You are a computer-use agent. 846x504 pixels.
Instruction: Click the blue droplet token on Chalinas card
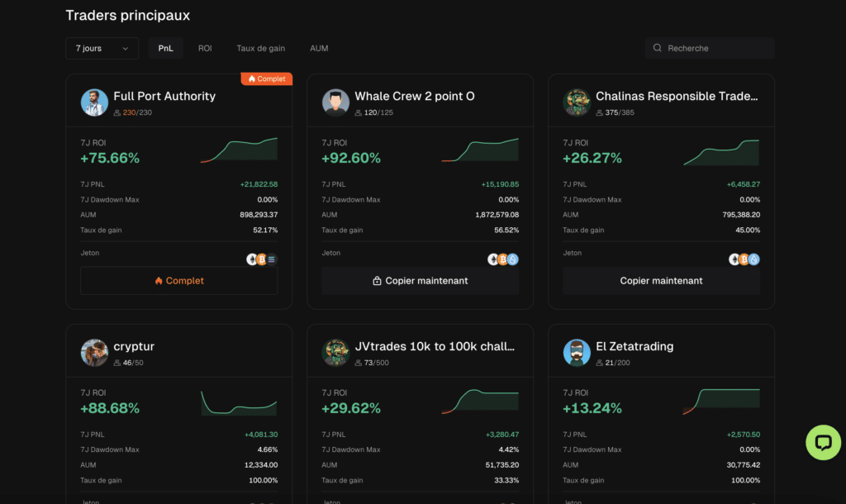753,259
